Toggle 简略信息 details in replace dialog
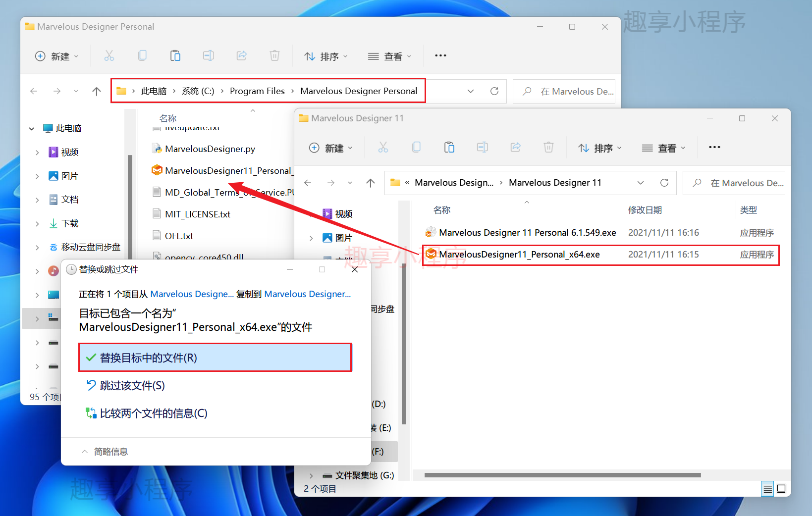Viewport: 812px width, 516px height. [105, 452]
